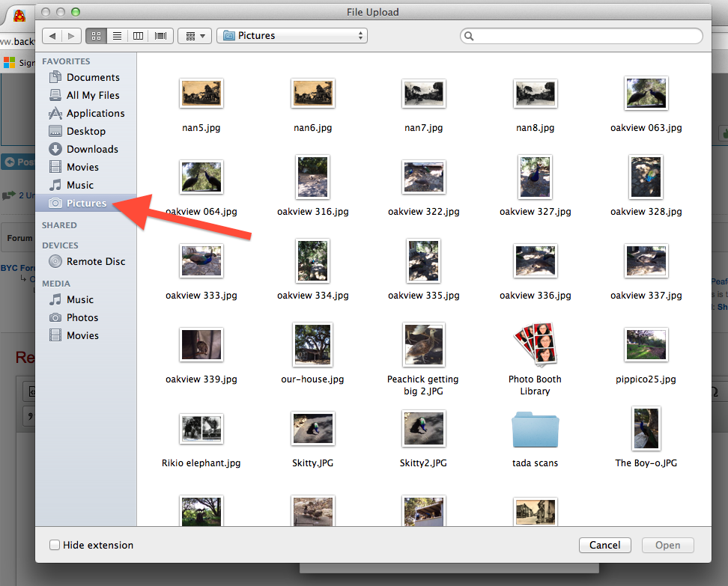Image resolution: width=728 pixels, height=586 pixels.
Task: Select Applications in Favorites sidebar
Action: [x=95, y=113]
